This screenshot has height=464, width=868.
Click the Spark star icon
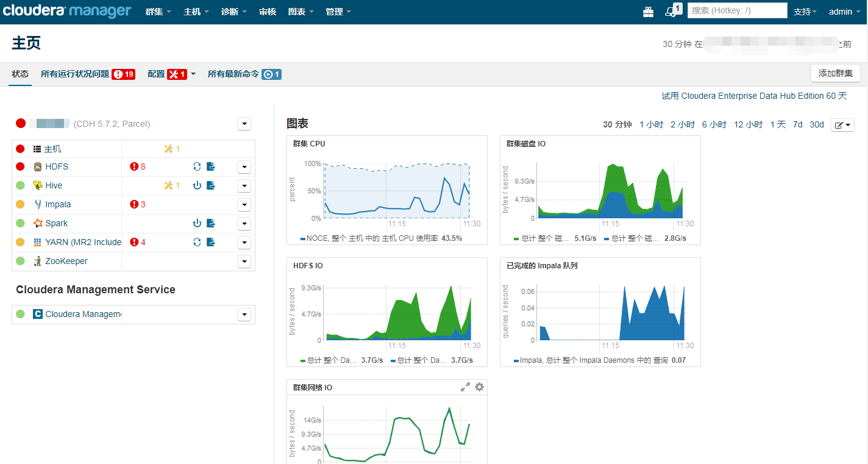tap(38, 223)
